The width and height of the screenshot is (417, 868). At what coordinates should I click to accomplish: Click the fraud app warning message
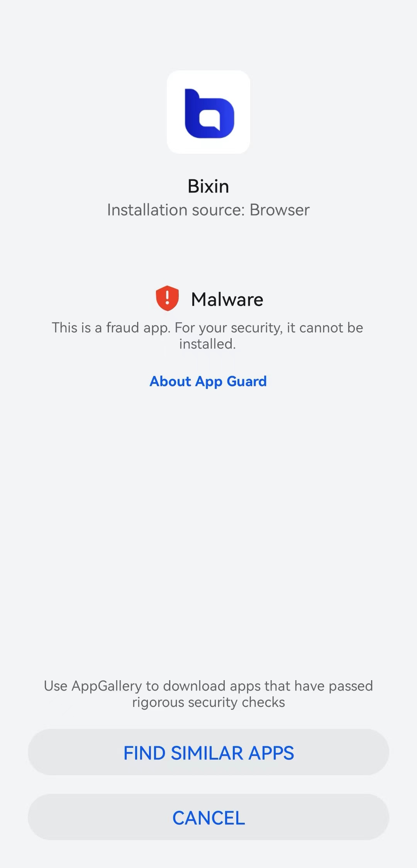point(208,335)
